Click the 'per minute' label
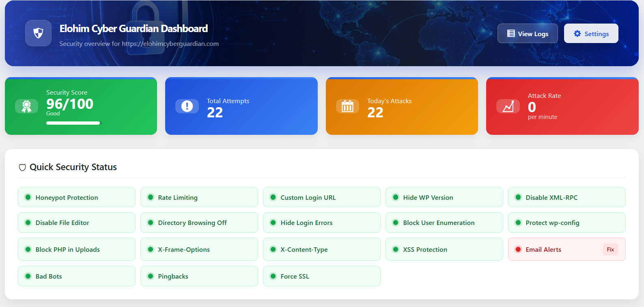The image size is (644, 307). [543, 117]
